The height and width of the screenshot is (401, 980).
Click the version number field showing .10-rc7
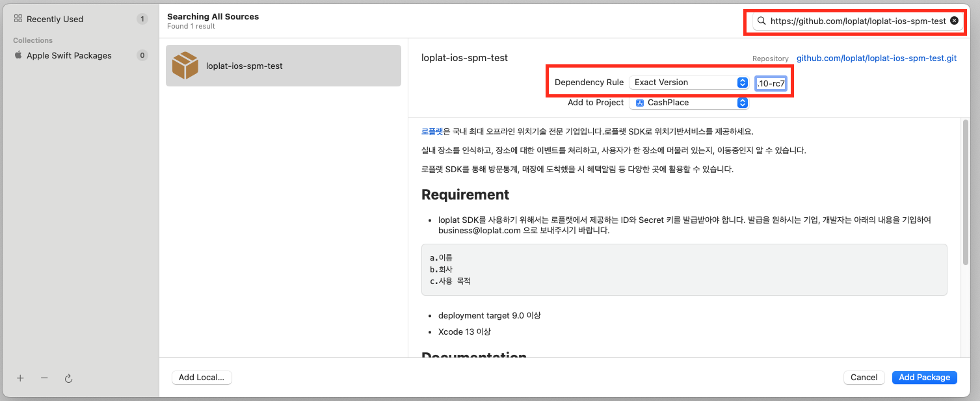pyautogui.click(x=771, y=83)
